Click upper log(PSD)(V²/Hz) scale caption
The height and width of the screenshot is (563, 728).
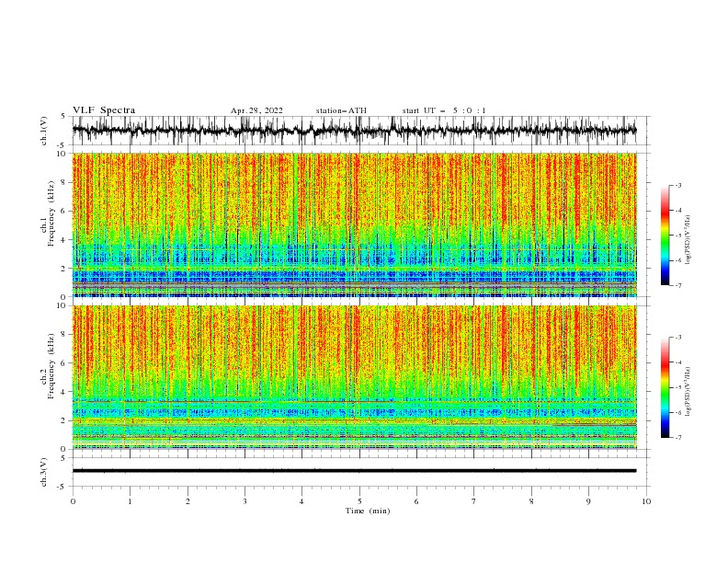pos(688,240)
